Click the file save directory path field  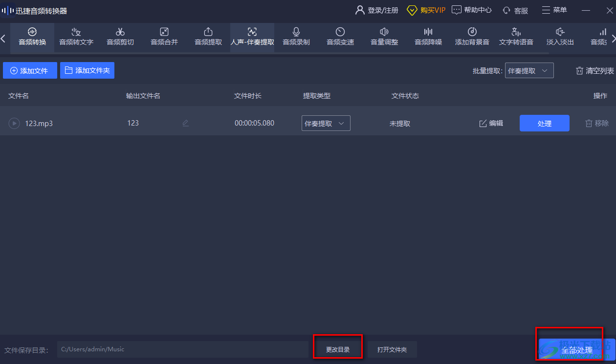click(x=182, y=349)
